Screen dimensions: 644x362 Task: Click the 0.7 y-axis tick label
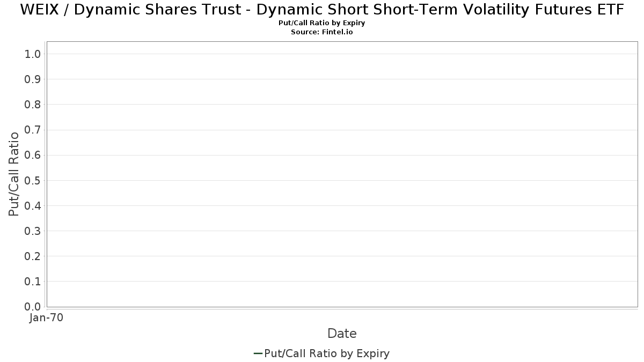[x=33, y=130]
